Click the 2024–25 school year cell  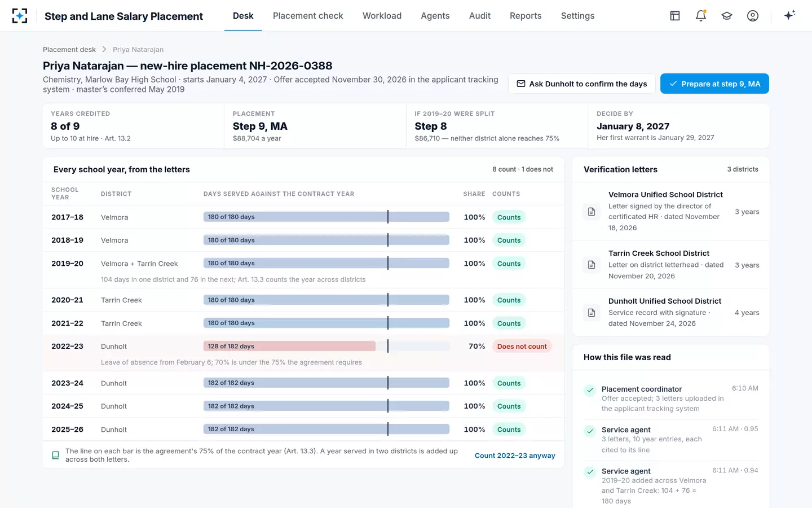[67, 406]
